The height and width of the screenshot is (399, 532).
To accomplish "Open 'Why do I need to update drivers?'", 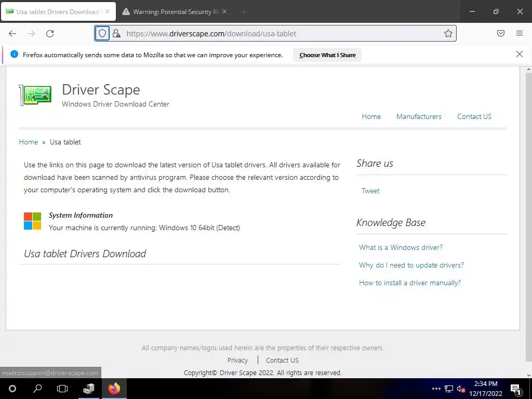I will [411, 265].
